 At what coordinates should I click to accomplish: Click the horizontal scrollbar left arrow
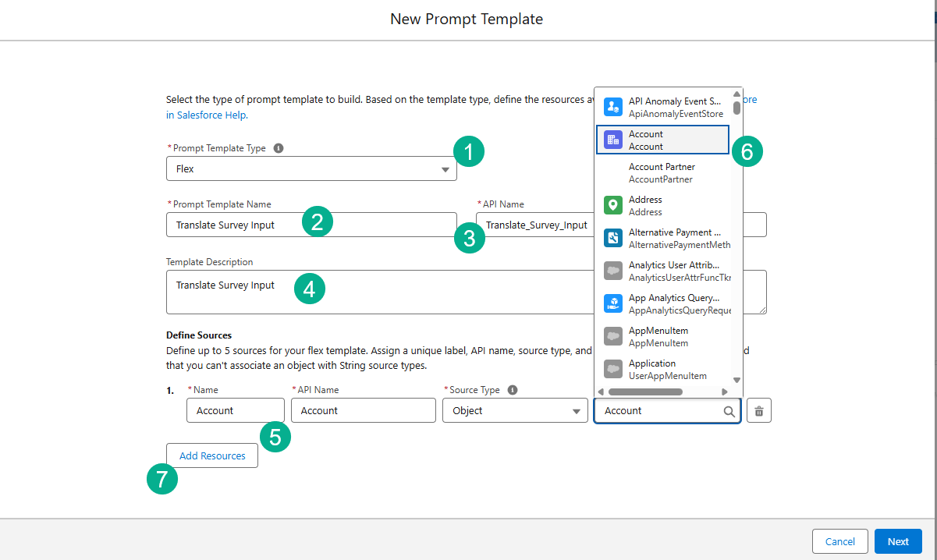601,392
